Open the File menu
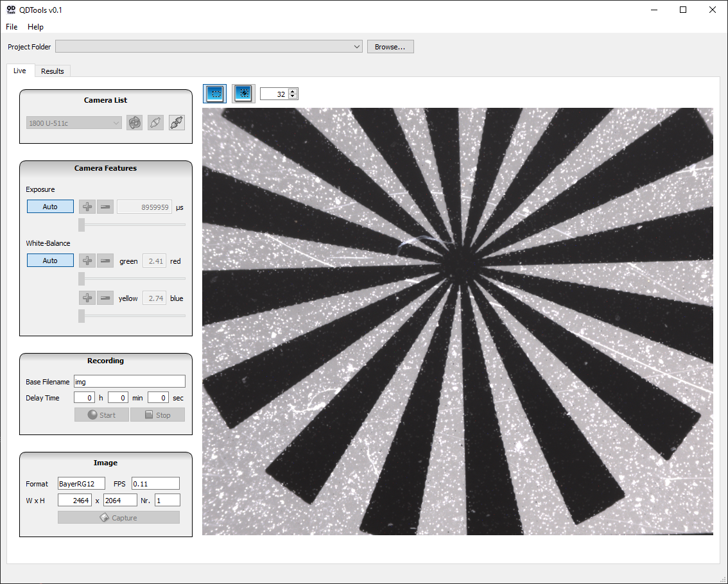The image size is (728, 584). pyautogui.click(x=12, y=27)
